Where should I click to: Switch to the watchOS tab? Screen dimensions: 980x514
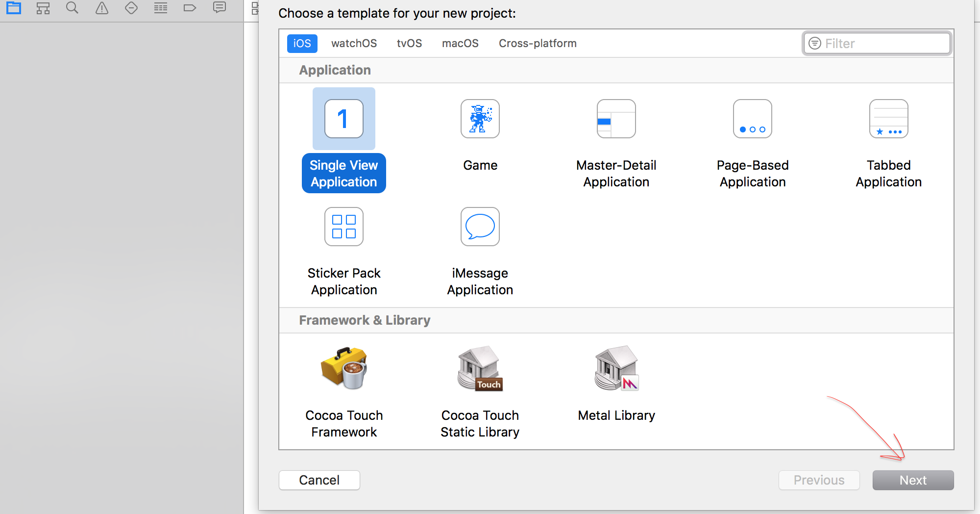(354, 43)
